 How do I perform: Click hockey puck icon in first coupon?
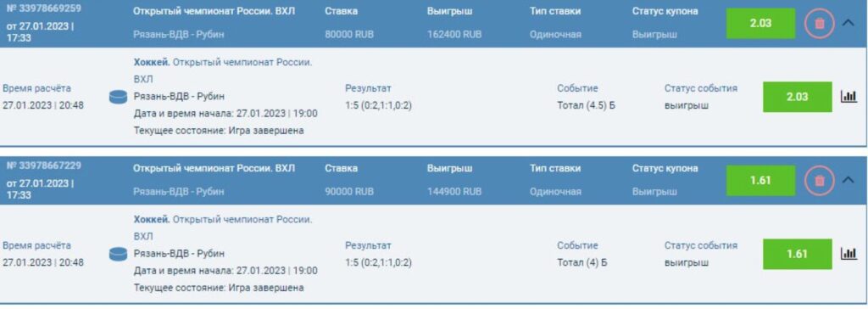(119, 97)
